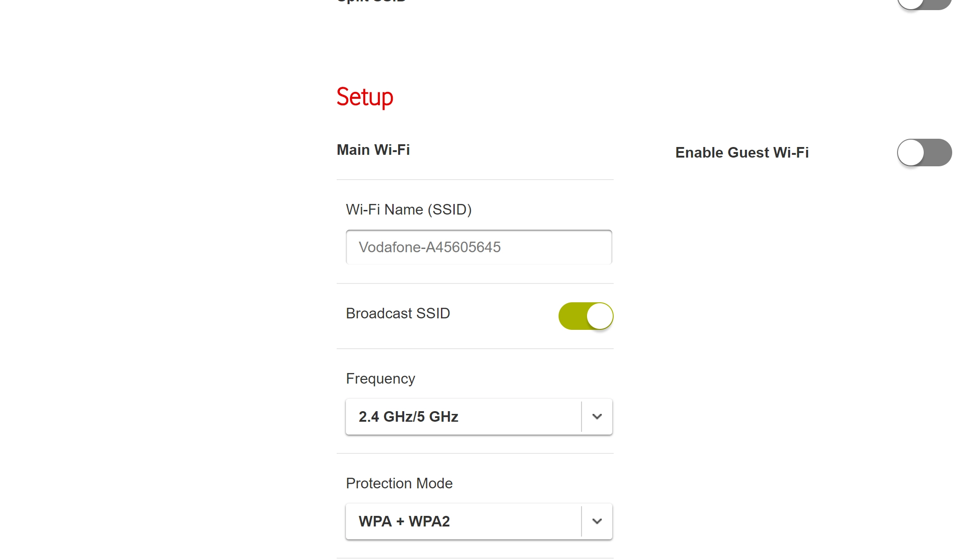Click the white knob of Guest Wi-Fi switch

tap(911, 153)
